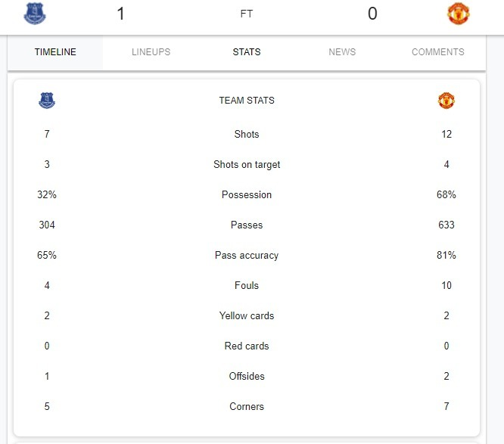Open the Timeline tab
This screenshot has height=444, width=504.
pos(55,52)
